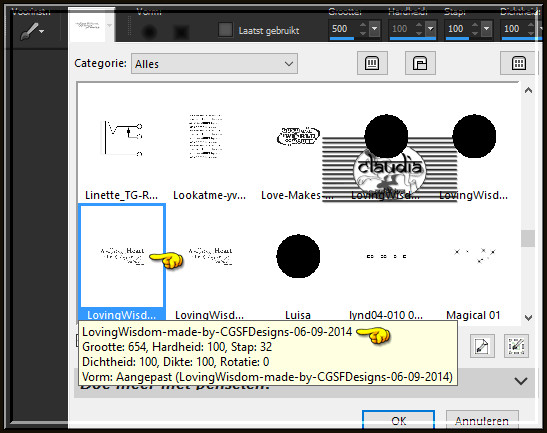The width and height of the screenshot is (547, 433).
Task: Click the Grootte value field showing 500
Action: click(343, 29)
